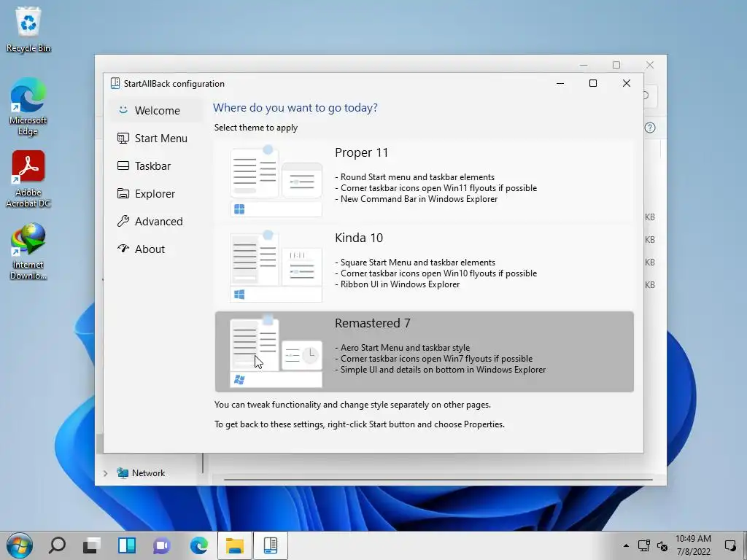Screen dimensions: 747x560
Task: Click the network tray icon
Action: click(x=644, y=545)
